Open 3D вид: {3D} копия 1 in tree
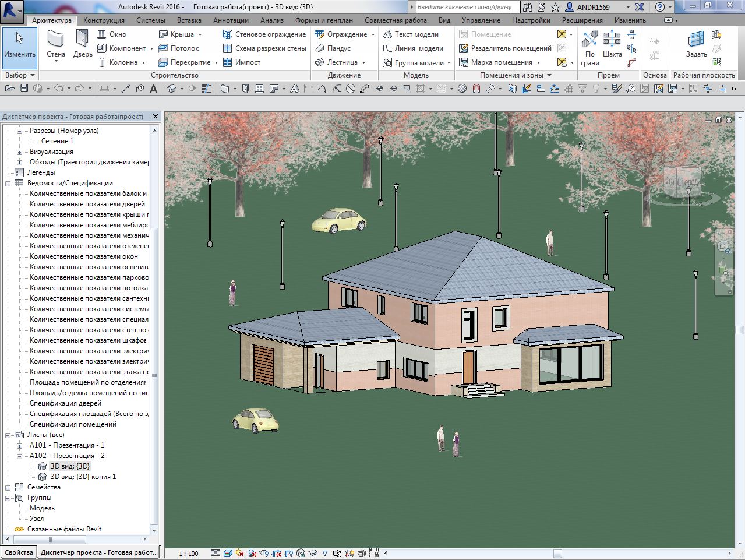Image resolution: width=745 pixels, height=560 pixels. coord(83,477)
